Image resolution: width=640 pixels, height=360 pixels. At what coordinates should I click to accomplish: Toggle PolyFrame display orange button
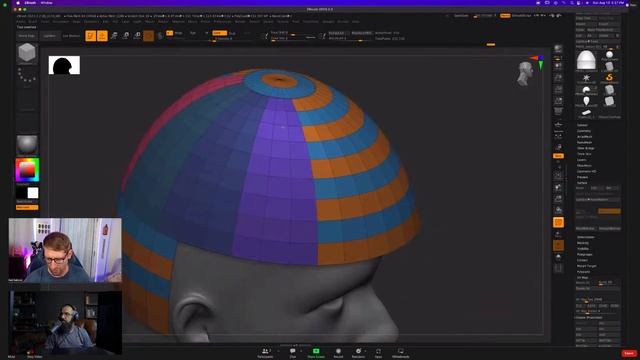(x=558, y=222)
